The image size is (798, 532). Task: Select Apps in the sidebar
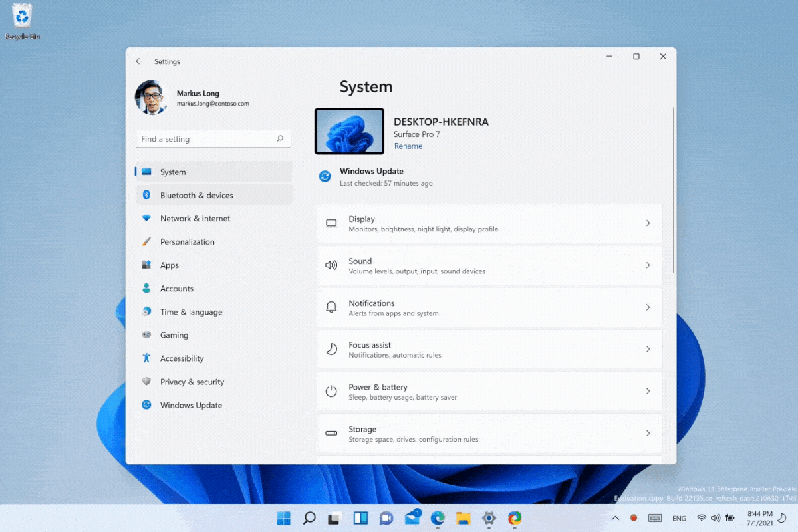tap(213, 265)
